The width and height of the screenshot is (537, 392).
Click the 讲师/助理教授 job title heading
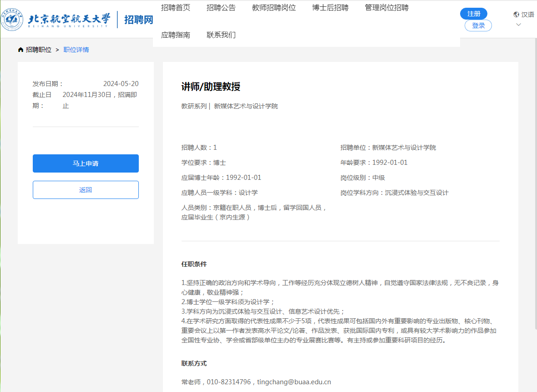(211, 87)
